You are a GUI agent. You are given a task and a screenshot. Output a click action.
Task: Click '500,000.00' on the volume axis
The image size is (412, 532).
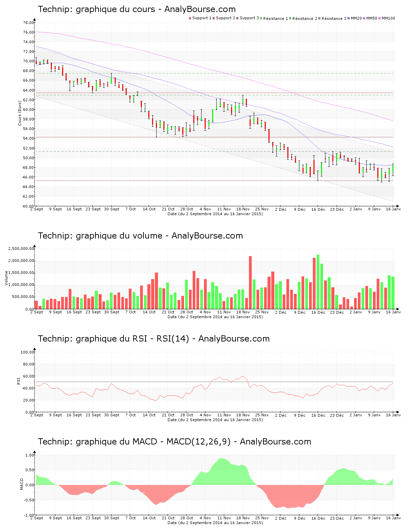[x=23, y=297]
